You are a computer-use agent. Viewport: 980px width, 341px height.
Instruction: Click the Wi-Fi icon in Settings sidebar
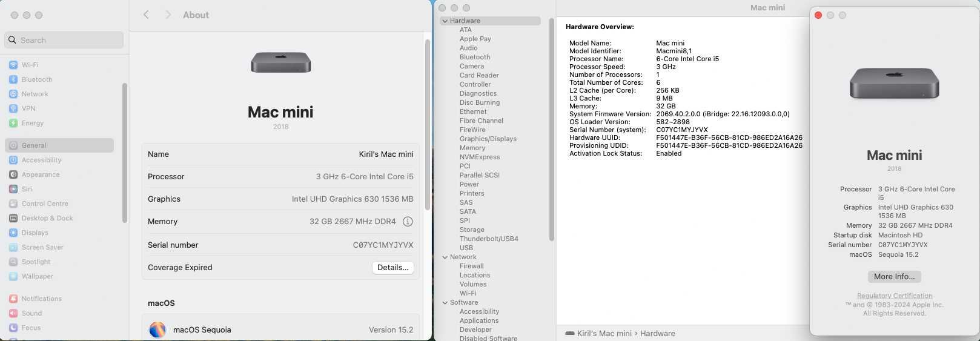[x=13, y=65]
